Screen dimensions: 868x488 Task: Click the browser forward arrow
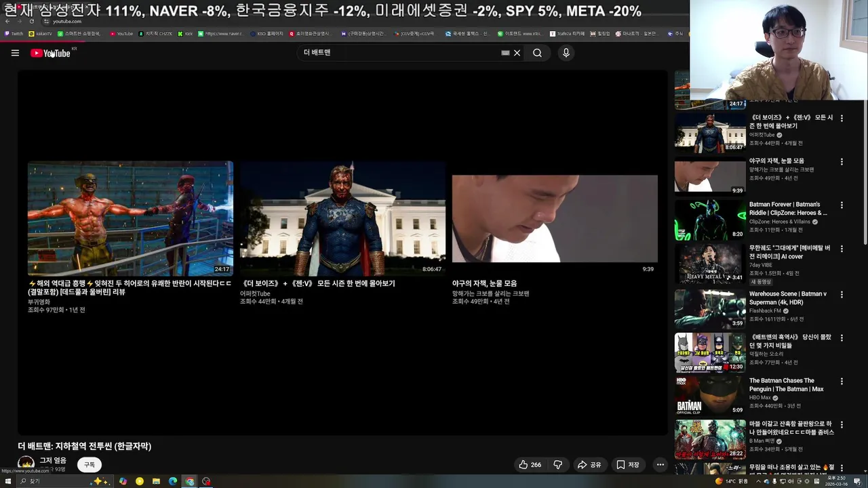20,21
